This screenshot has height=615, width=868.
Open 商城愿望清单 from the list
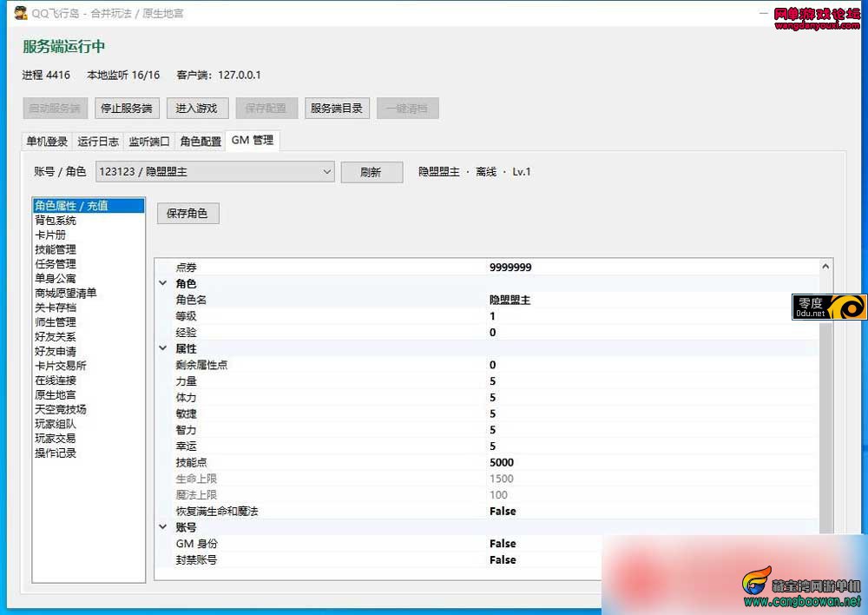pos(89,293)
